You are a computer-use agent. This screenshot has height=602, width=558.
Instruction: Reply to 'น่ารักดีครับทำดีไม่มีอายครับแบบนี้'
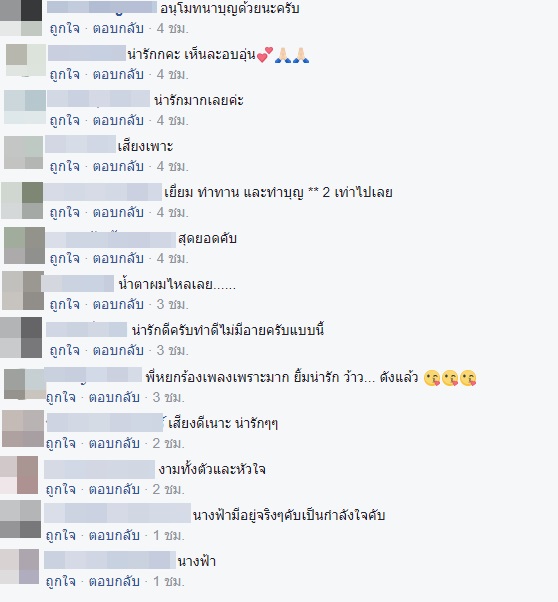click(x=118, y=351)
